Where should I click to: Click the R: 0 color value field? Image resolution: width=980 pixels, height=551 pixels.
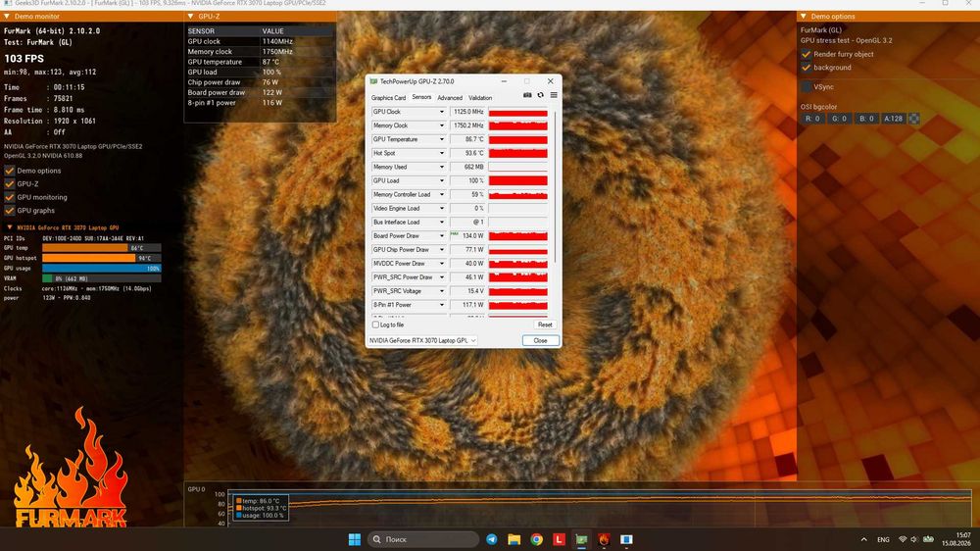point(812,119)
